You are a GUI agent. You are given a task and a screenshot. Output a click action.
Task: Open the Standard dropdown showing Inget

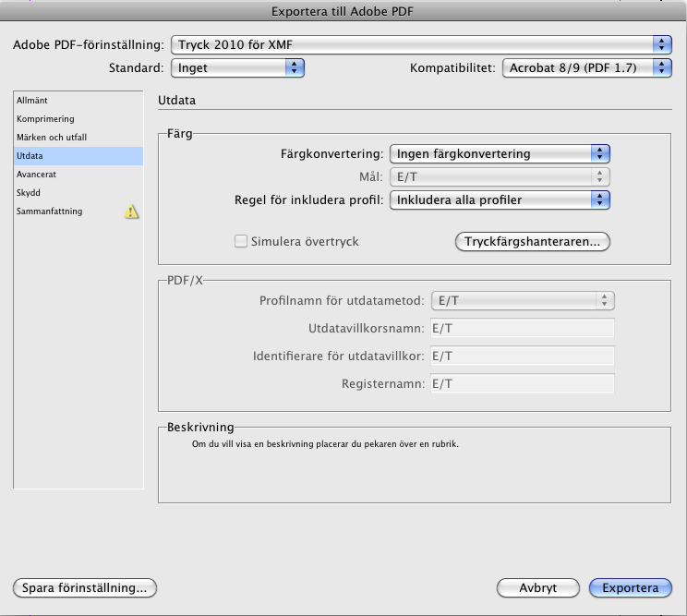pyautogui.click(x=237, y=68)
